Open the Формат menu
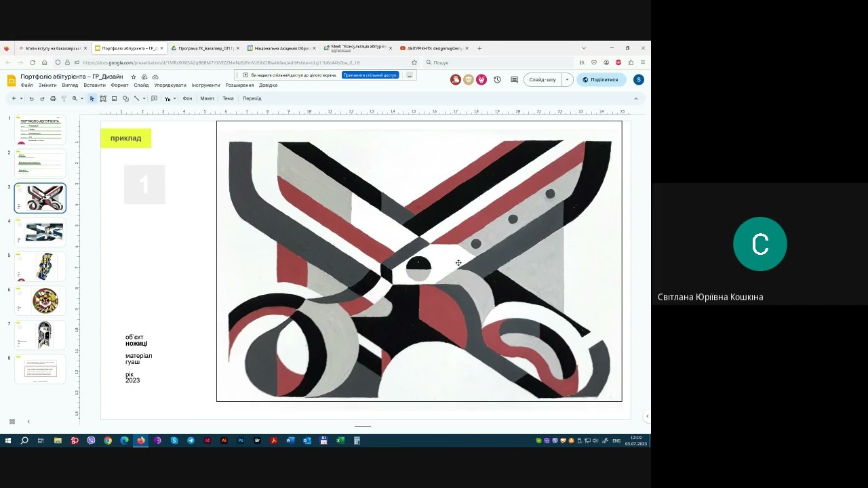868x488 pixels. coord(119,85)
